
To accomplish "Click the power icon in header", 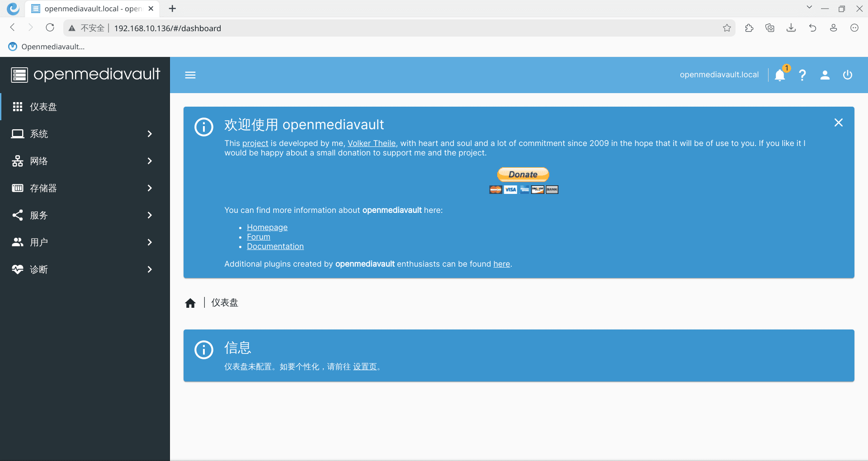I will click(848, 75).
